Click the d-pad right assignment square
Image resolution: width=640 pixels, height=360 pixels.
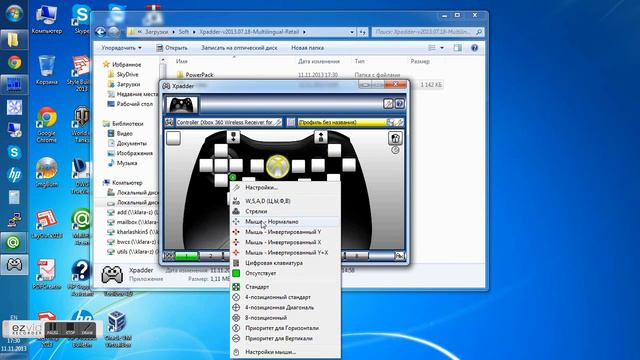(x=236, y=165)
